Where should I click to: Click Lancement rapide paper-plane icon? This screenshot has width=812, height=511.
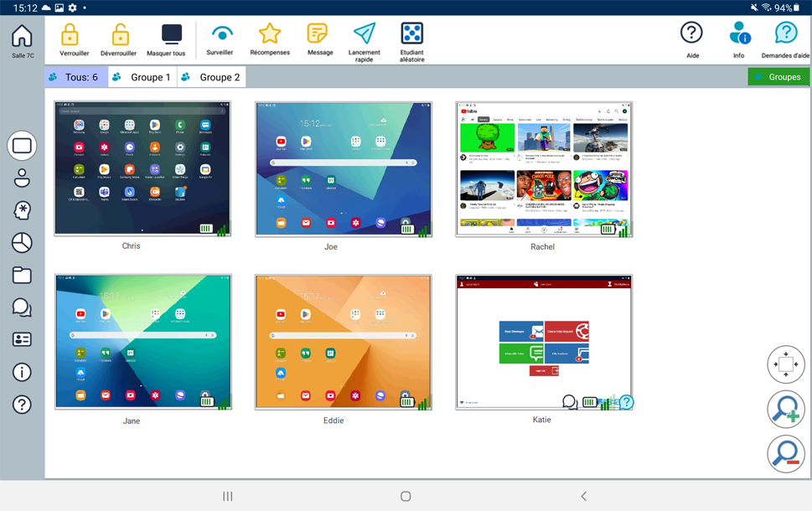(x=364, y=34)
